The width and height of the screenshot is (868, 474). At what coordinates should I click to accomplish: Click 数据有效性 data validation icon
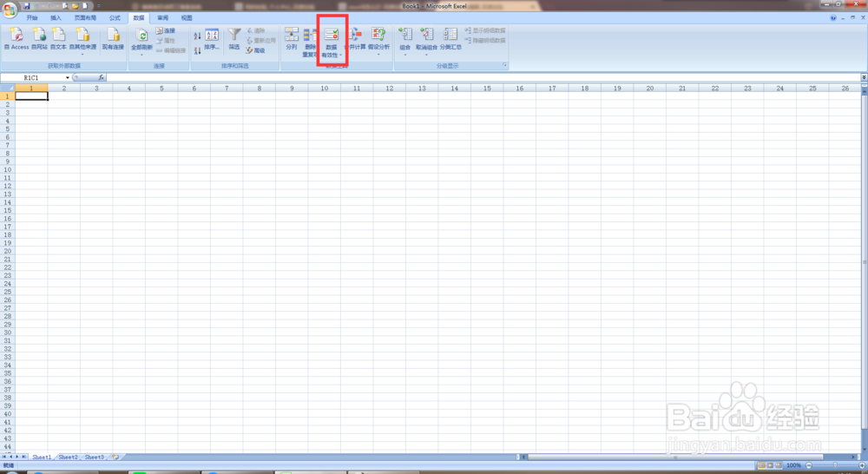[x=331, y=36]
